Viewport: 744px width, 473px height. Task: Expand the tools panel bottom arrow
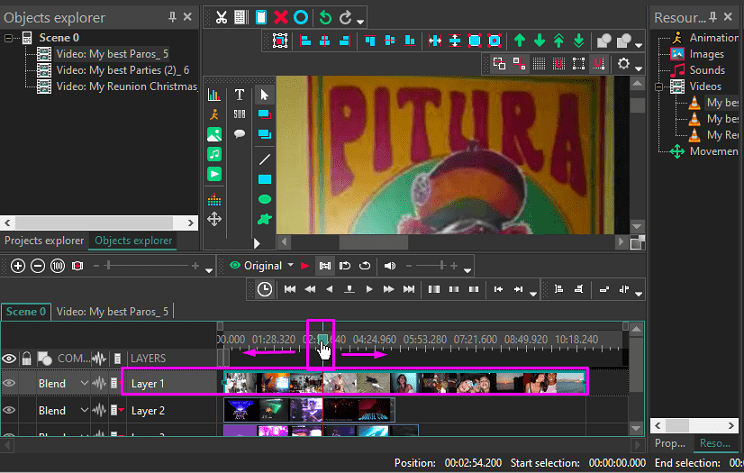[x=257, y=243]
